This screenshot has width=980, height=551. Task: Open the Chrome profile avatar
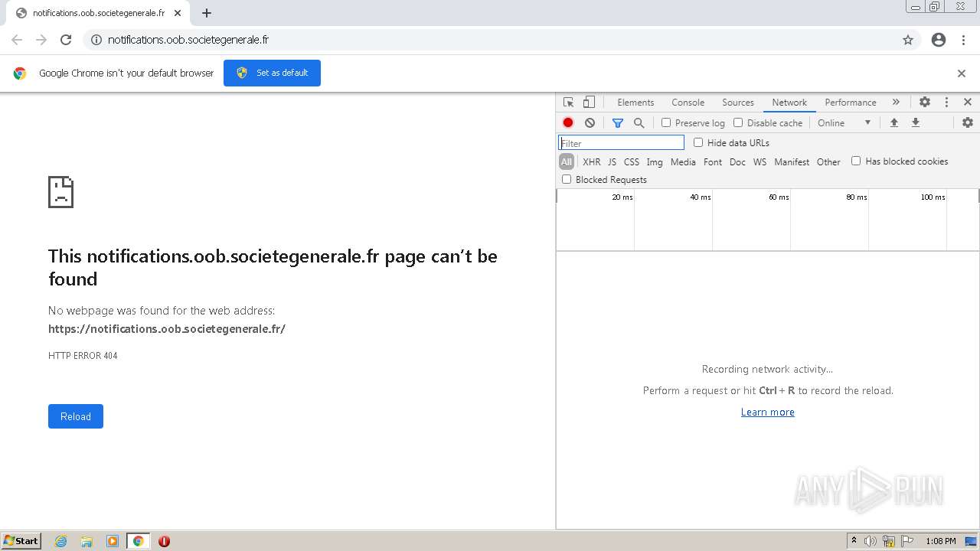pos(939,40)
